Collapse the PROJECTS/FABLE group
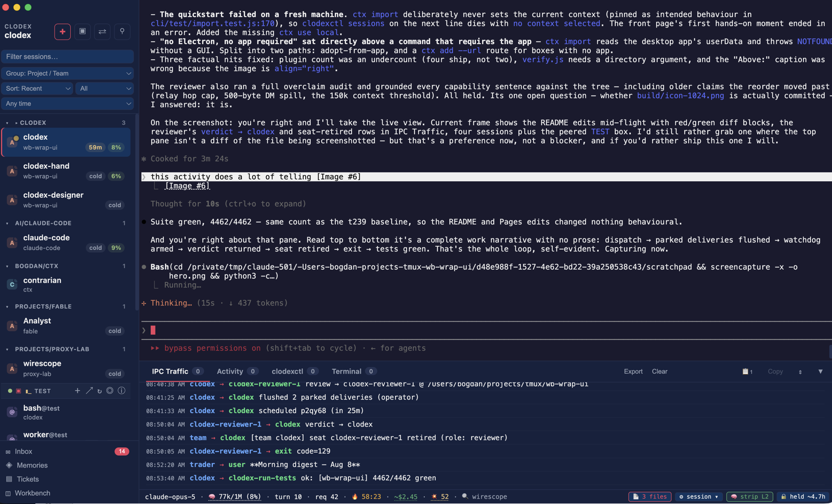832x504 pixels. click(7, 307)
